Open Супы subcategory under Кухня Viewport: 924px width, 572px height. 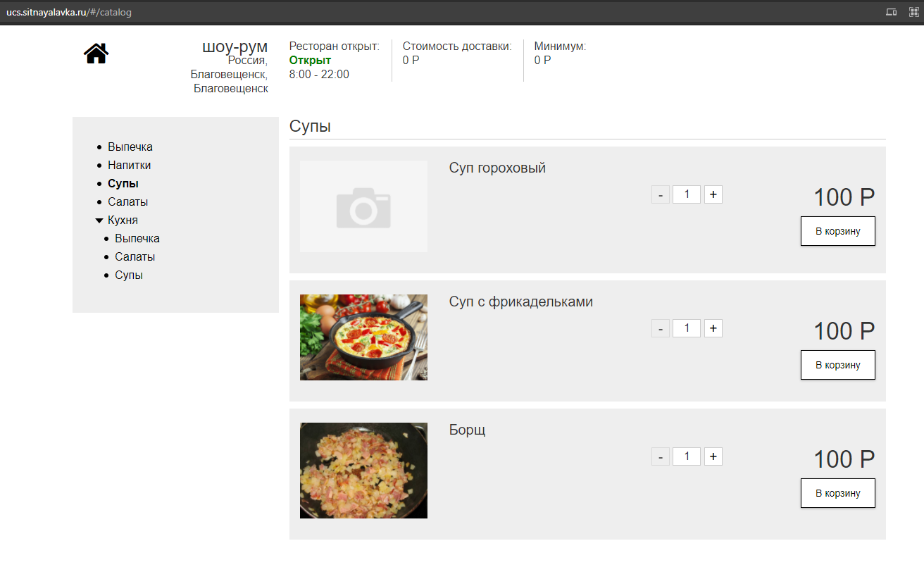tap(129, 275)
